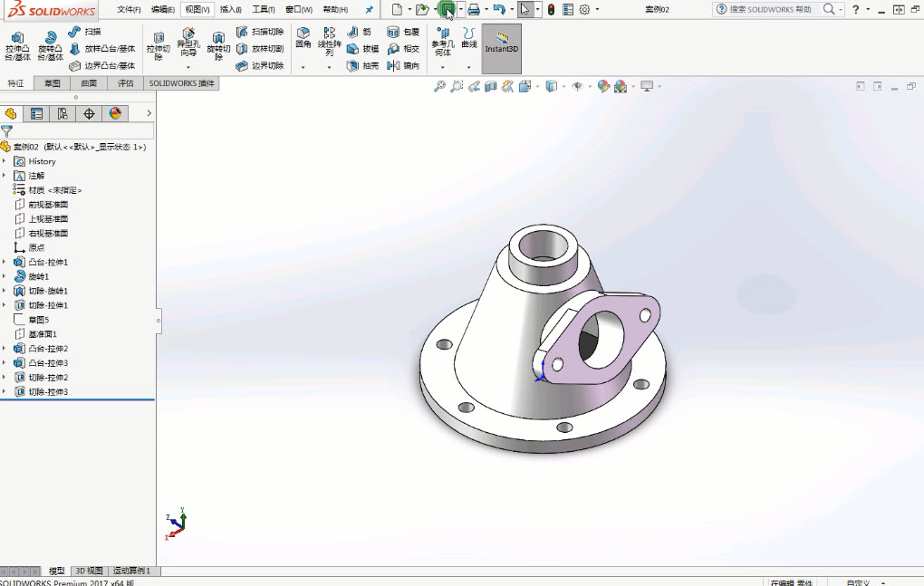Open the 异型孔向导 hole wizard

click(x=188, y=43)
